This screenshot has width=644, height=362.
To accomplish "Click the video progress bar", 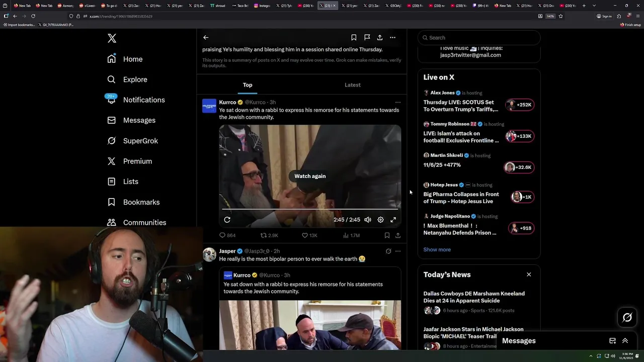I will pyautogui.click(x=310, y=209).
